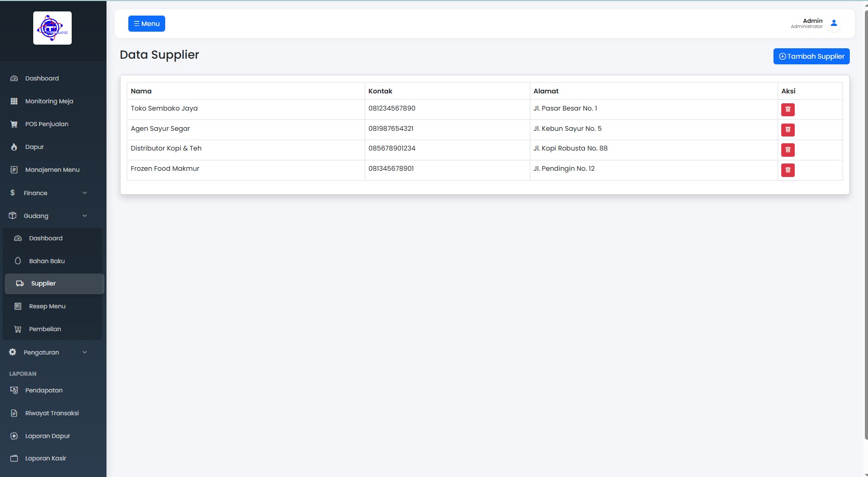This screenshot has width=868, height=477.
Task: Click the blue Menu toggle button
Action: click(146, 23)
